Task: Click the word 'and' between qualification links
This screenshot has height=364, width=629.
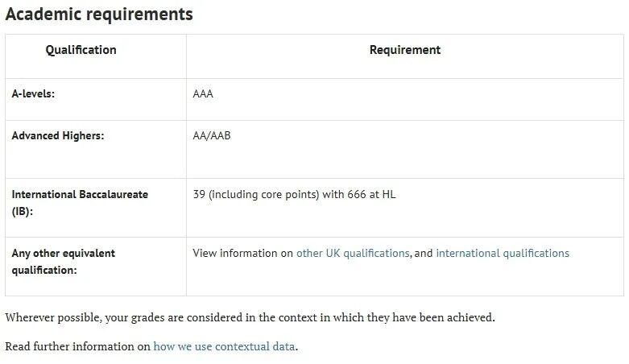Action: click(423, 253)
